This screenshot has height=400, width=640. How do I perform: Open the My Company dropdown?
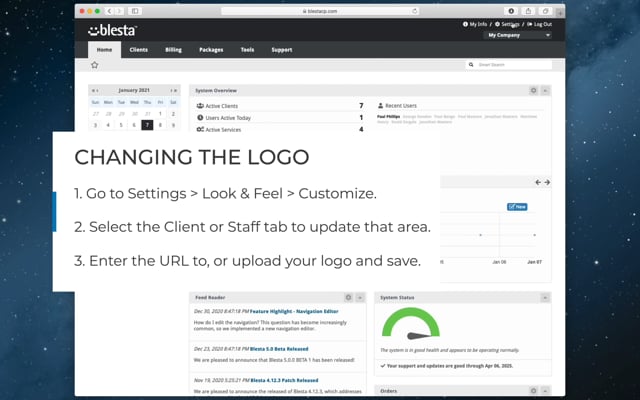pyautogui.click(x=517, y=35)
